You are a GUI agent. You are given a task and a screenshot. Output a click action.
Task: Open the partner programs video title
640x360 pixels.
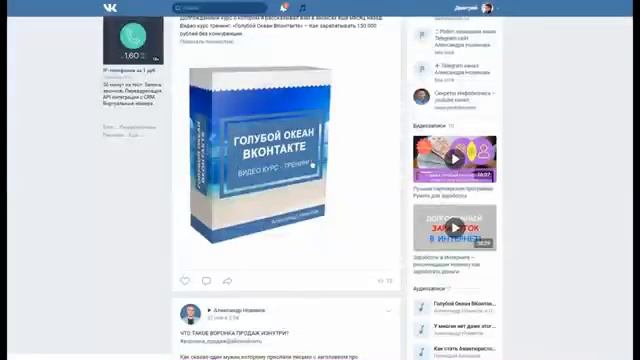click(453, 192)
